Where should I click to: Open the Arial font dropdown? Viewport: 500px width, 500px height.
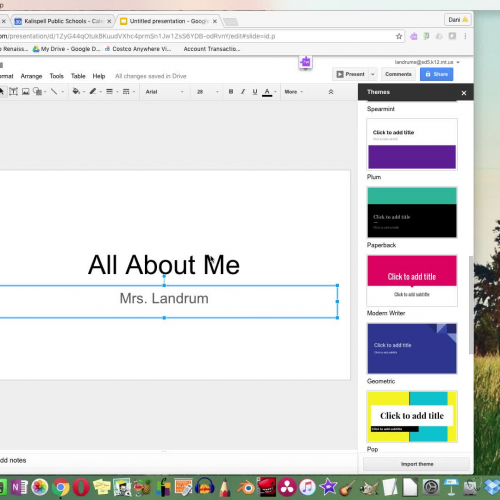[x=164, y=92]
